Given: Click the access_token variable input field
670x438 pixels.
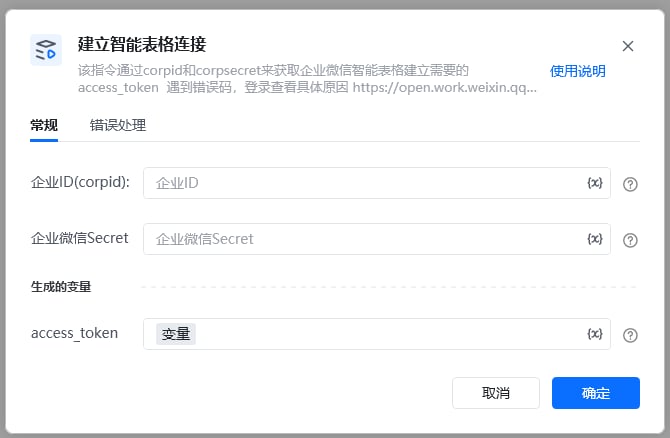Looking at the screenshot, I should coord(376,334).
